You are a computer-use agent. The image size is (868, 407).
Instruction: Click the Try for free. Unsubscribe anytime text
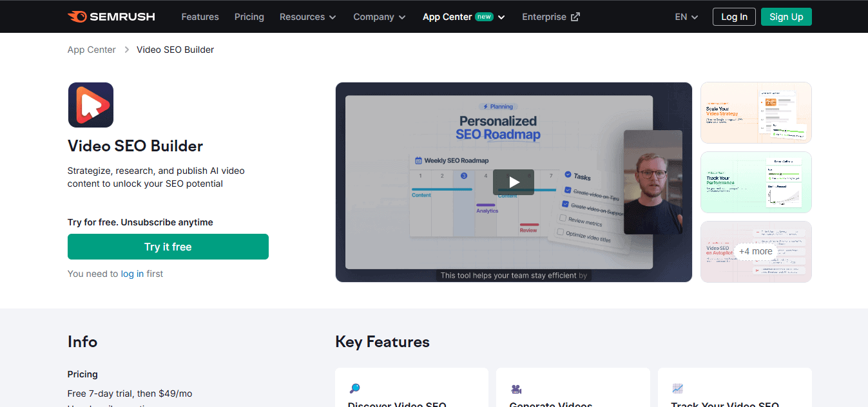click(x=140, y=222)
